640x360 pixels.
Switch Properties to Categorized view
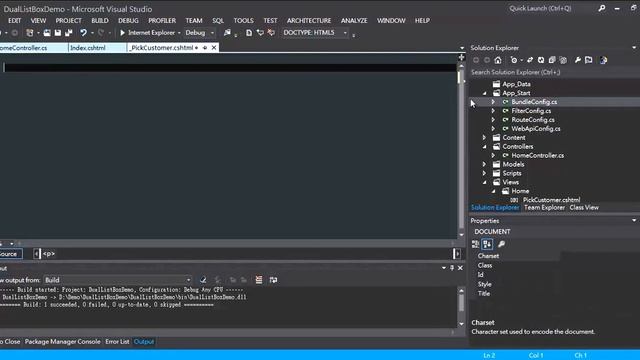[x=475, y=244]
